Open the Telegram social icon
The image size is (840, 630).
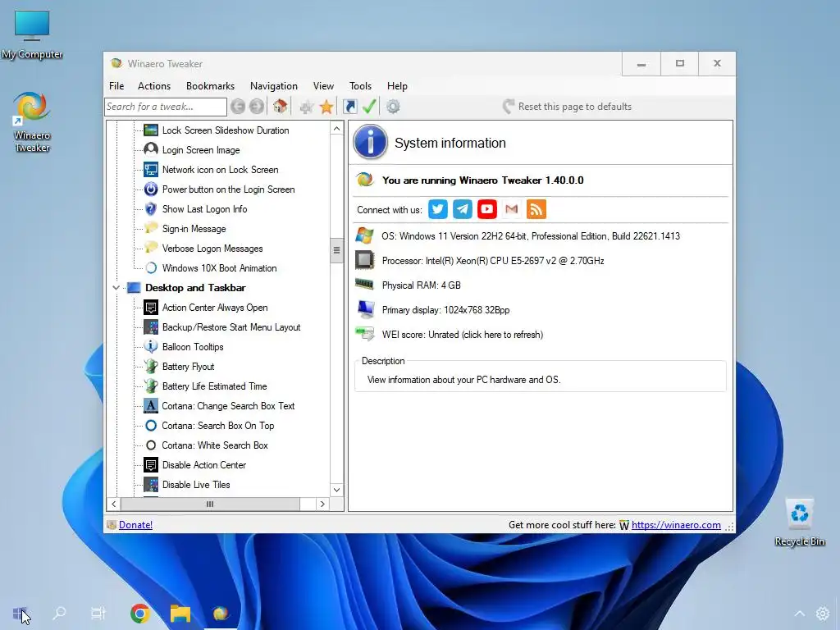coord(463,209)
